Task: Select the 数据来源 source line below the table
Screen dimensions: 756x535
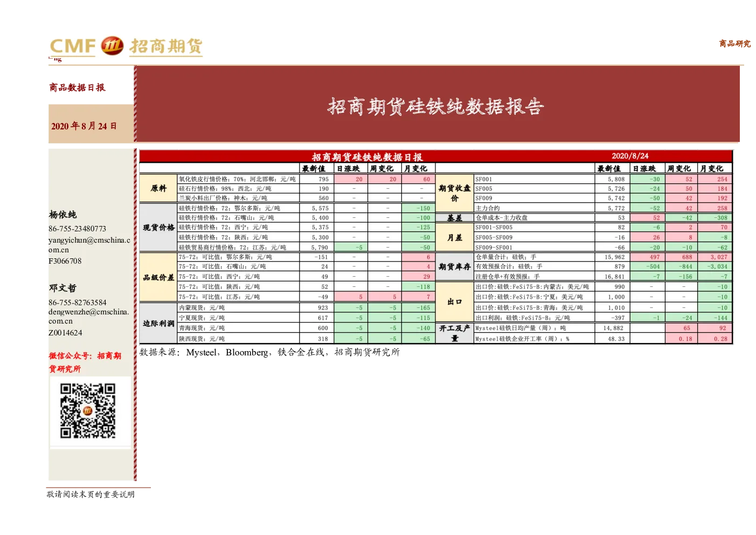Action: coord(269,352)
